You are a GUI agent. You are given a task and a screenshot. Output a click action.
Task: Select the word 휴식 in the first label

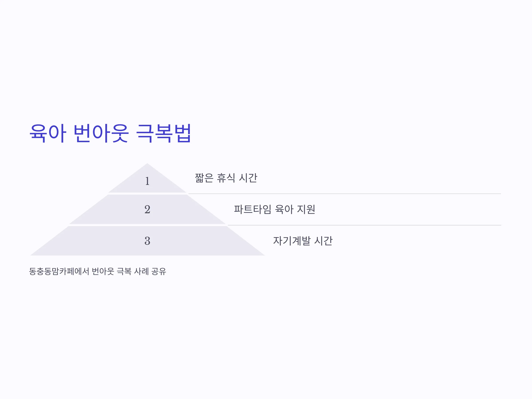[226, 178]
